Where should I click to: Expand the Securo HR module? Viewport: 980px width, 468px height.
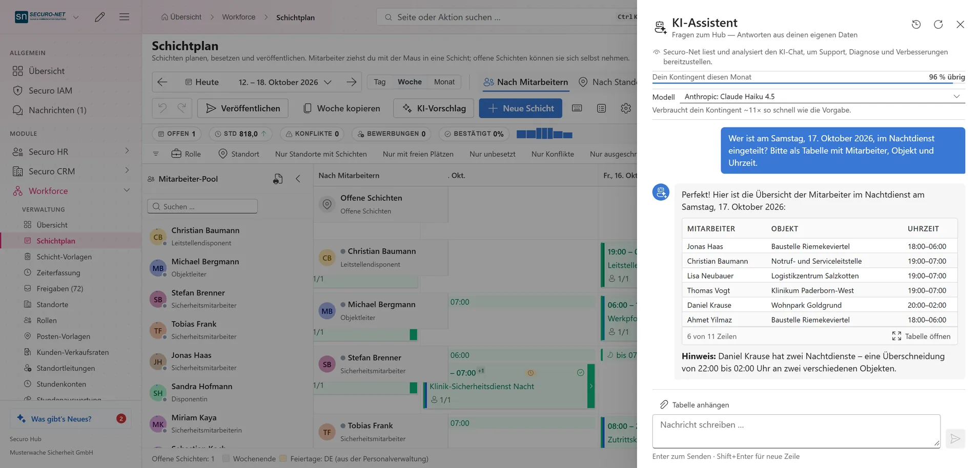(71, 152)
